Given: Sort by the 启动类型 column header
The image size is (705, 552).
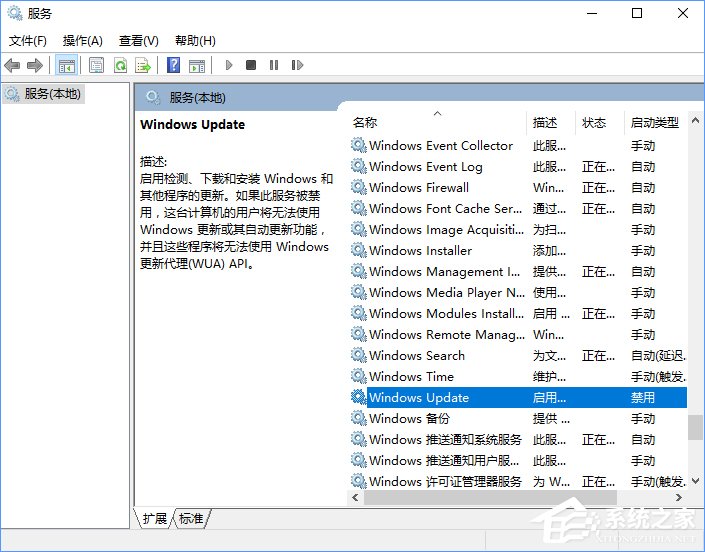Looking at the screenshot, I should (x=656, y=122).
